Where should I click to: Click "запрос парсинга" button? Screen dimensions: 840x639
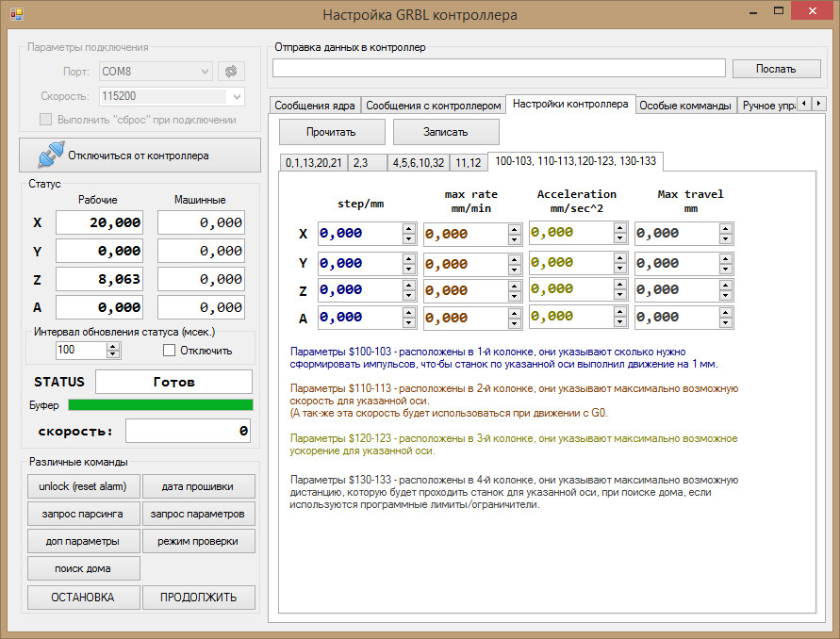point(84,514)
